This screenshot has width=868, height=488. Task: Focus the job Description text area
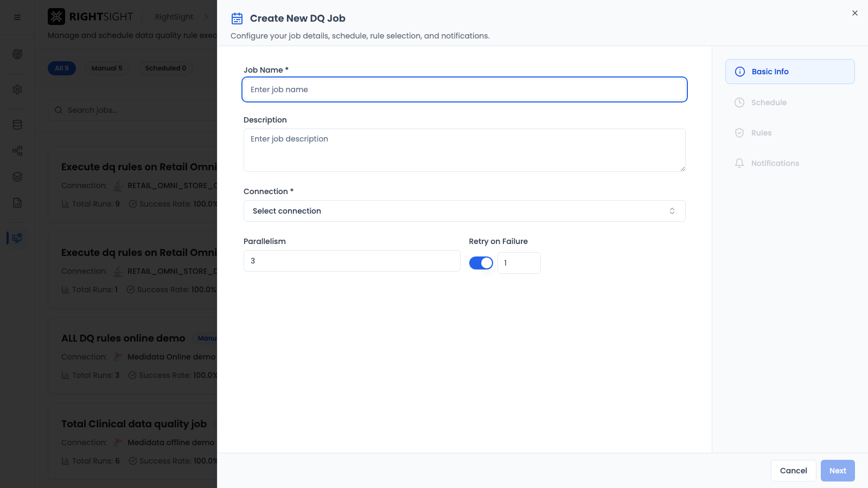click(x=464, y=150)
